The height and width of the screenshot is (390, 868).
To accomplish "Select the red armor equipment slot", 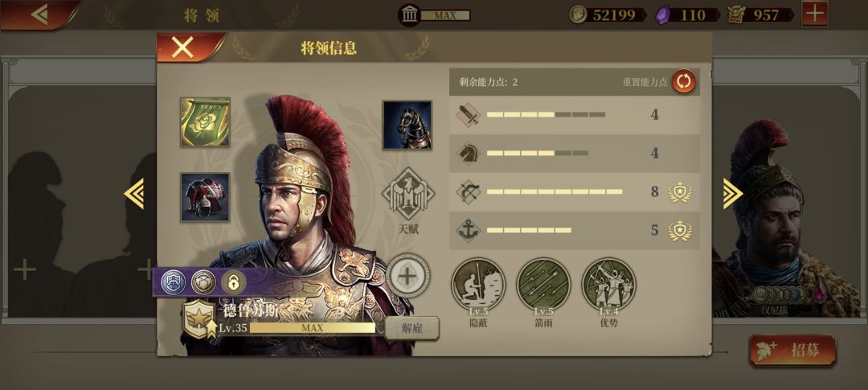I will click(x=205, y=197).
